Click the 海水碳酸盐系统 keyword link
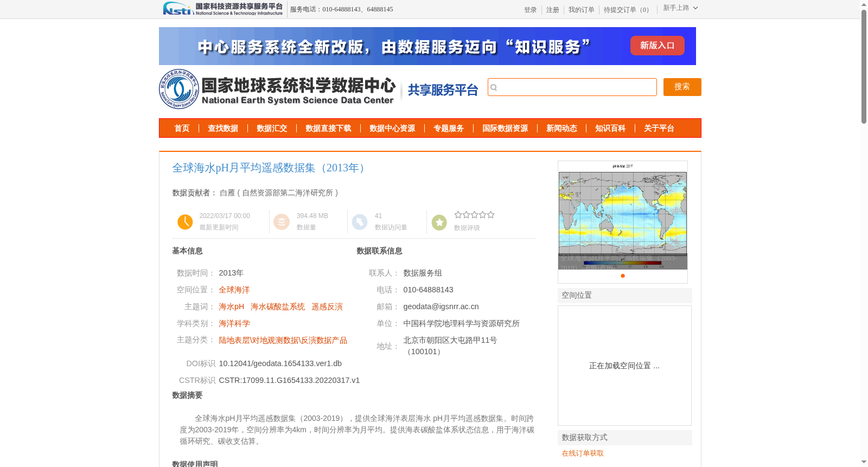868x467 pixels. tap(278, 307)
